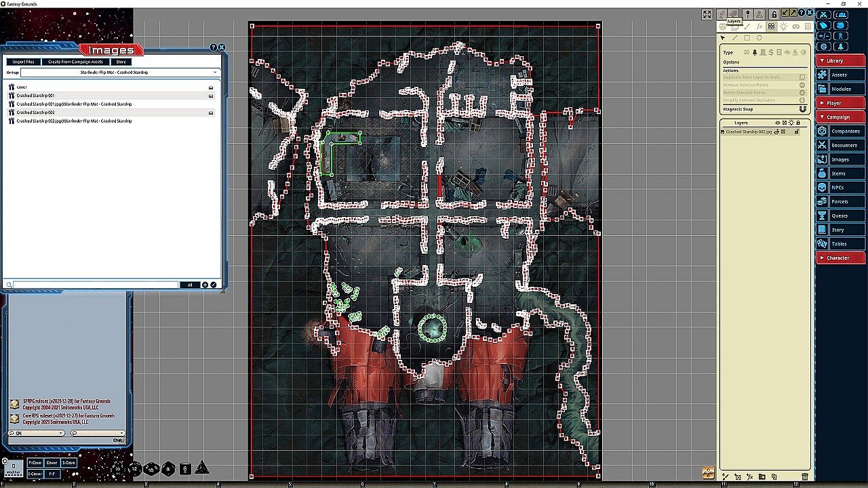
Task: Toggle lock on Crashed Starship 002 layer
Action: (x=797, y=131)
